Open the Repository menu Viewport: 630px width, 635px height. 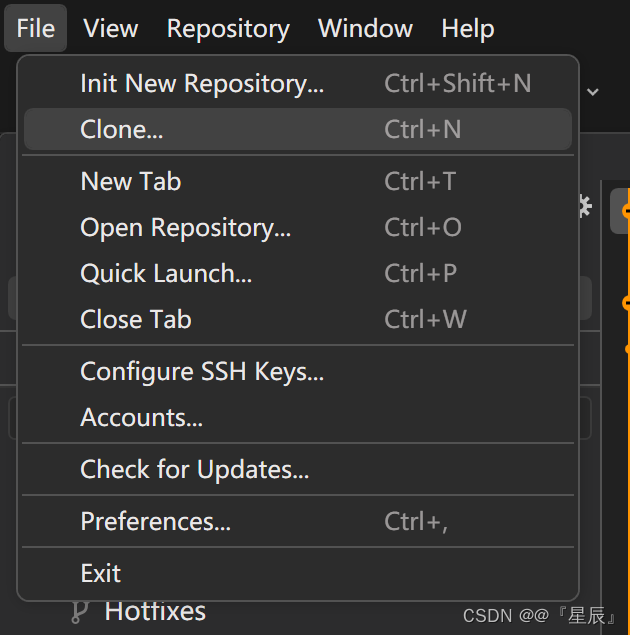pos(228,28)
